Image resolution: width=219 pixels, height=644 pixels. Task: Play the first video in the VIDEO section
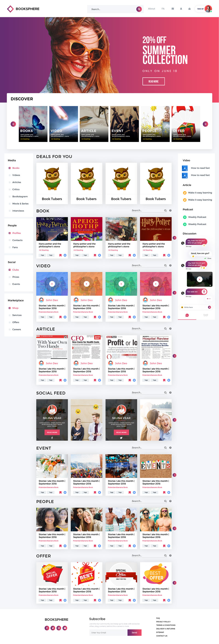pos(52,284)
